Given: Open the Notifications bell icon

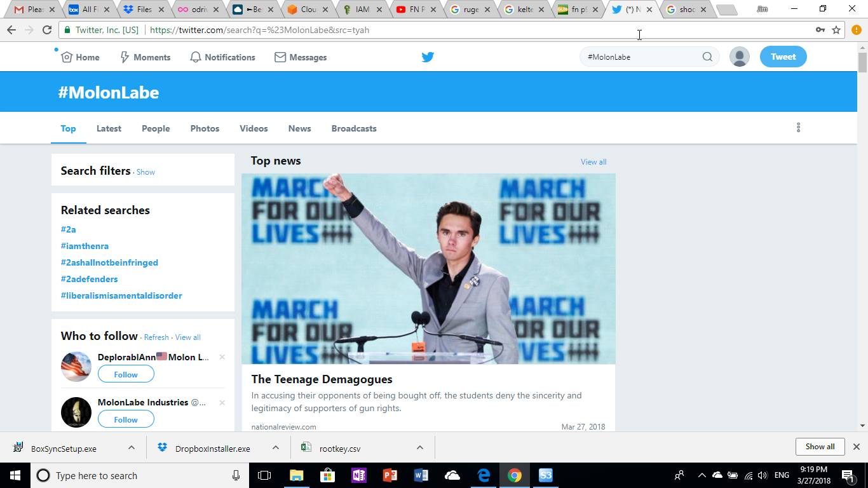Looking at the screenshot, I should coord(196,57).
